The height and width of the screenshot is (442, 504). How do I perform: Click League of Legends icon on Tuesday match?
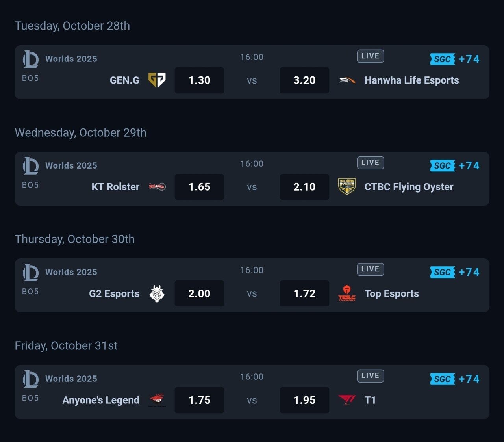(x=31, y=59)
